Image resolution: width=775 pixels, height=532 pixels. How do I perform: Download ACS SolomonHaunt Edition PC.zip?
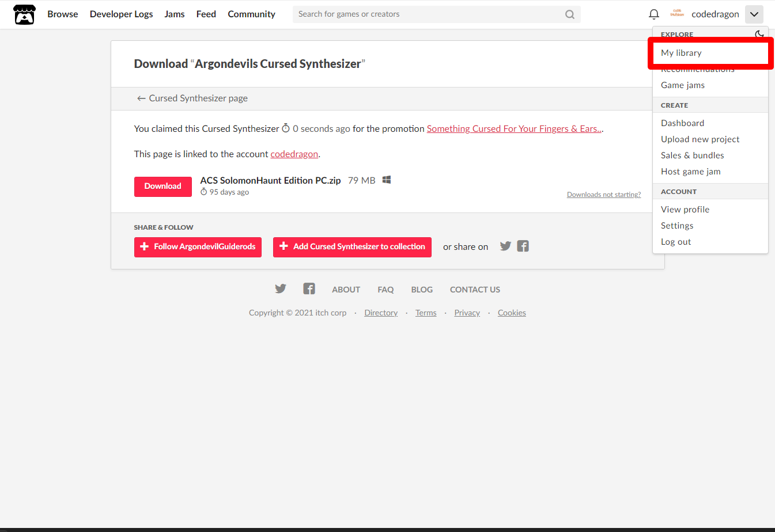click(163, 187)
